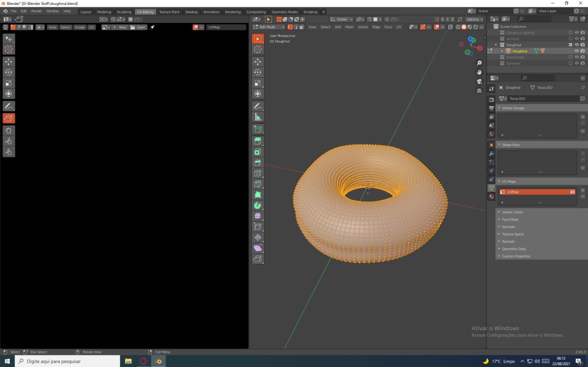Switch to the Shading workspace tab
The image size is (588, 367).
pos(191,12)
